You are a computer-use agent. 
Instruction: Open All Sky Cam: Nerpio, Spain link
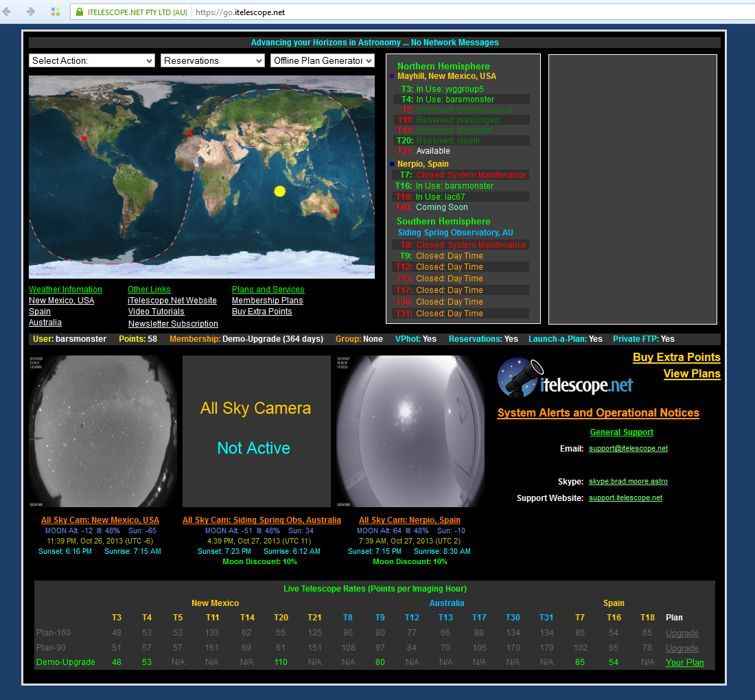pos(410,520)
